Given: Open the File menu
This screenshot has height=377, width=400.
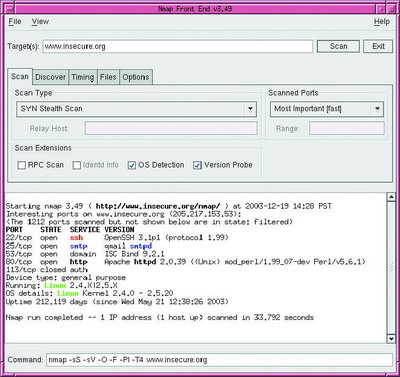Looking at the screenshot, I should pos(15,22).
